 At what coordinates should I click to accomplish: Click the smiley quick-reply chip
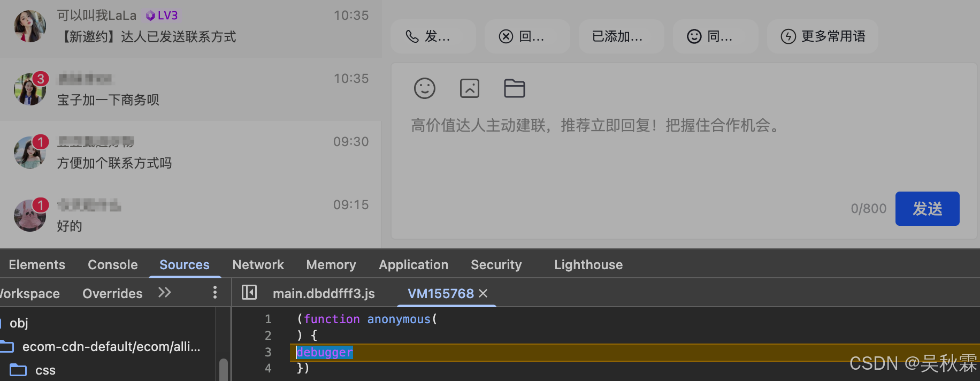pyautogui.click(x=715, y=36)
